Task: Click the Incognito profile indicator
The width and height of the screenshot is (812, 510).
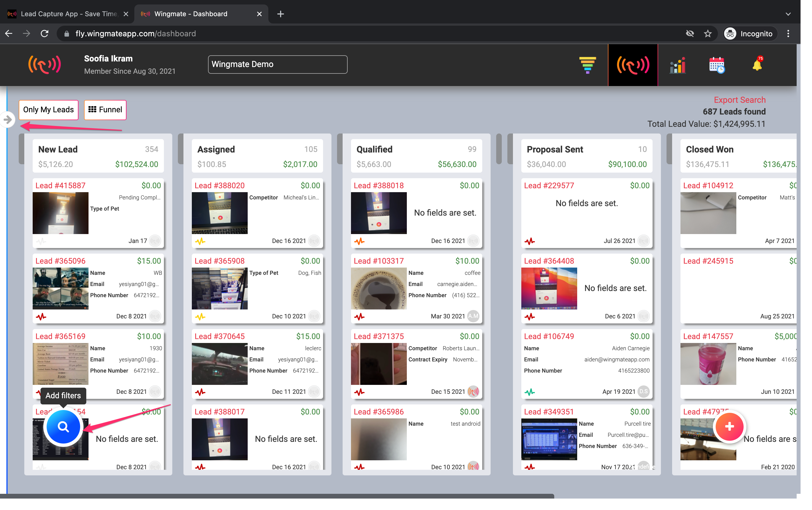Action: click(750, 34)
